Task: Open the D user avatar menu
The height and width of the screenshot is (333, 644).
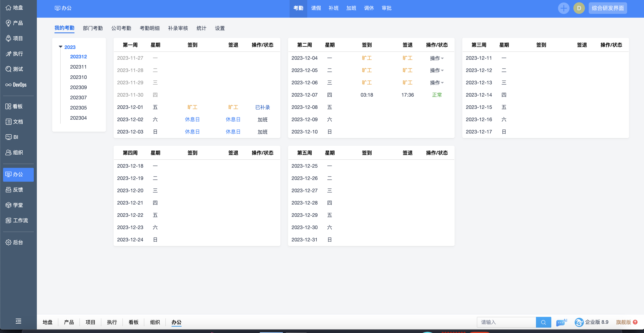Action: point(579,8)
